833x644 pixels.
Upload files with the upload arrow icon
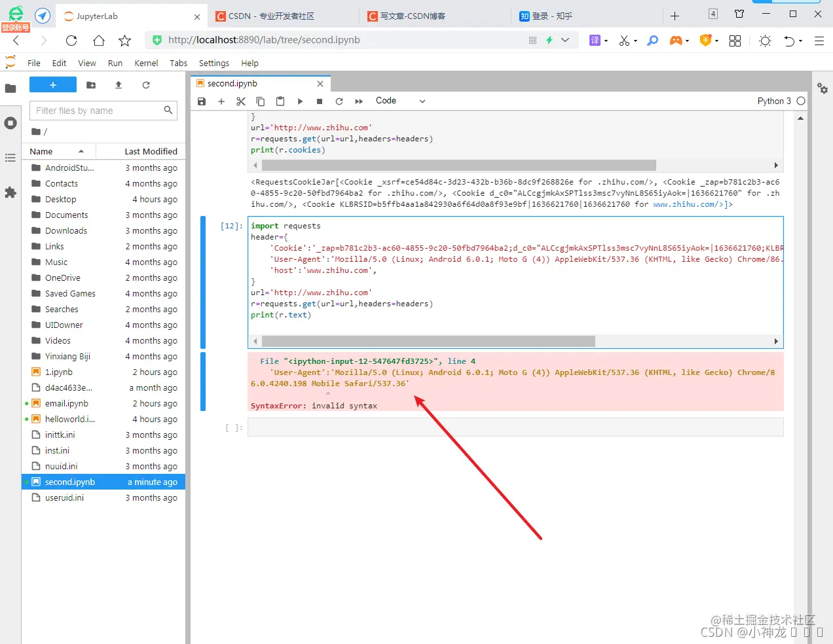click(119, 85)
